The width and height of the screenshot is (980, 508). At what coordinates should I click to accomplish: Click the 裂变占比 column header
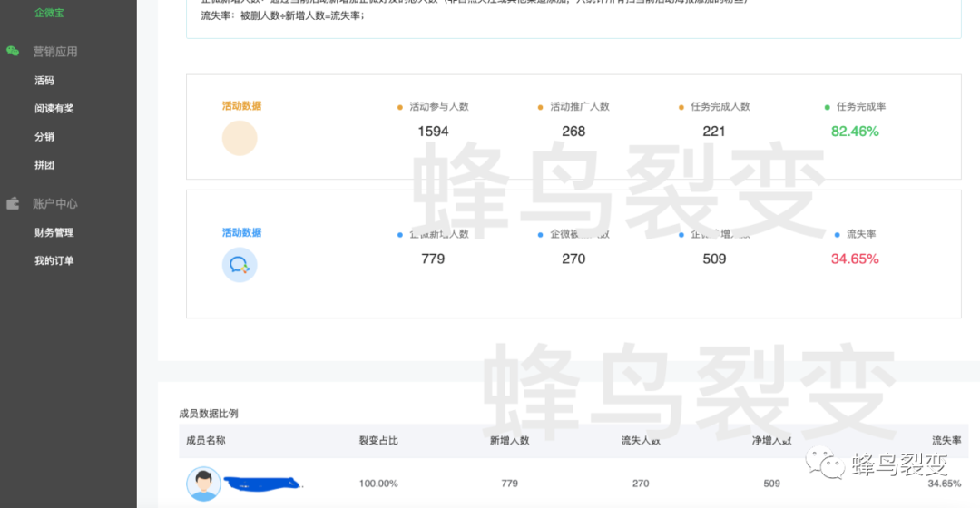click(x=378, y=441)
